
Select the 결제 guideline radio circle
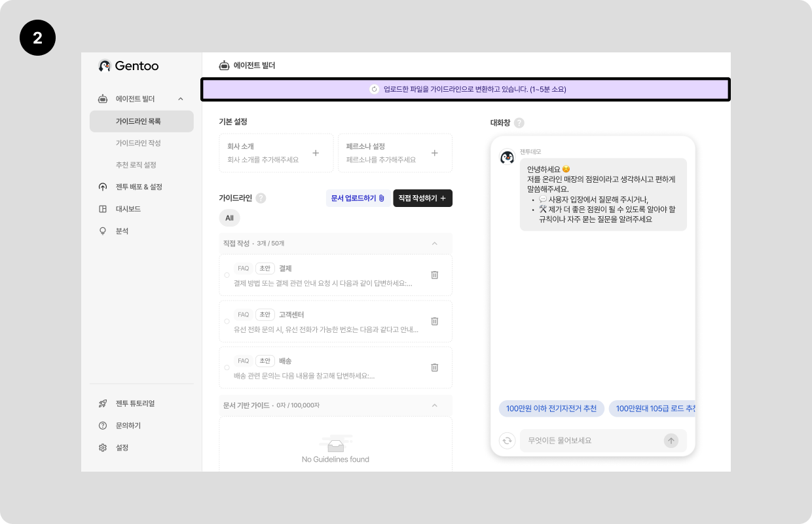(227, 275)
